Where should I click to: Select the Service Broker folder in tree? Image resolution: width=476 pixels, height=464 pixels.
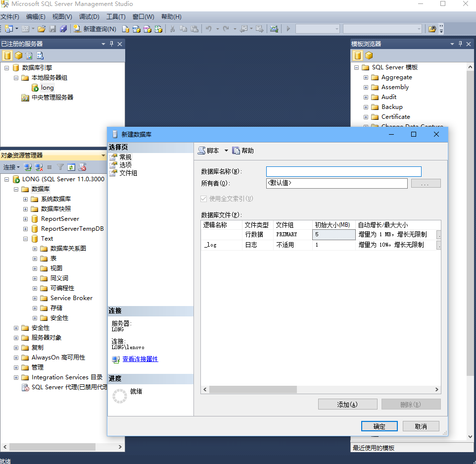point(71,298)
